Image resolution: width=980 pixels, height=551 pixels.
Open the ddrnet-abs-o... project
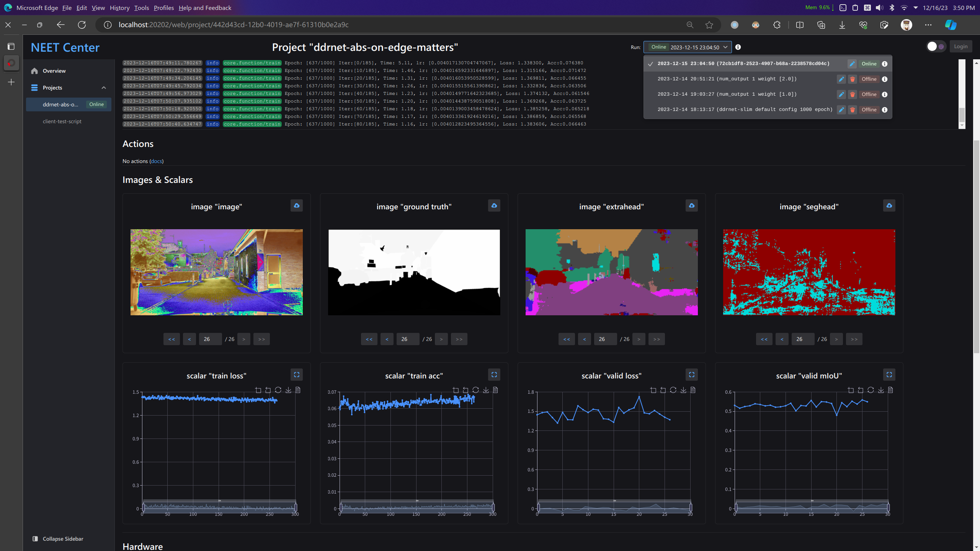point(69,104)
